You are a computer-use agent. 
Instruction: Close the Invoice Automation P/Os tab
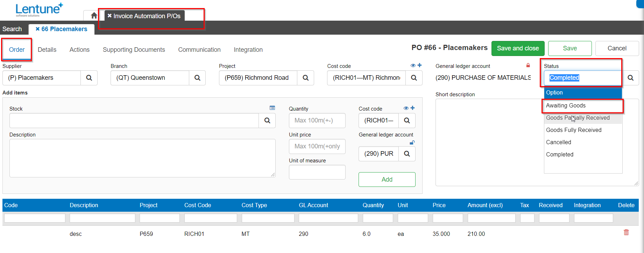tap(109, 16)
